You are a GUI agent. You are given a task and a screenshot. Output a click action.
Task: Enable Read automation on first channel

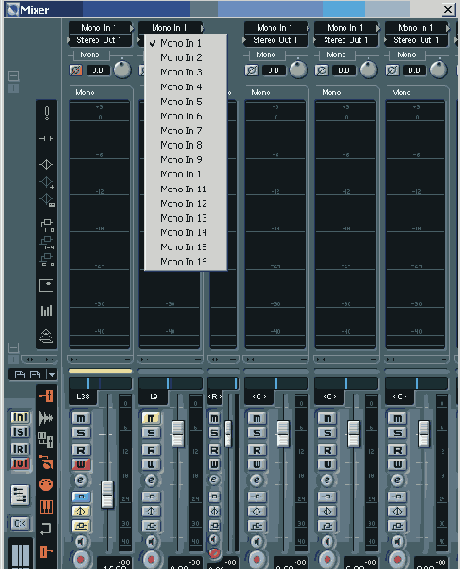(81, 450)
